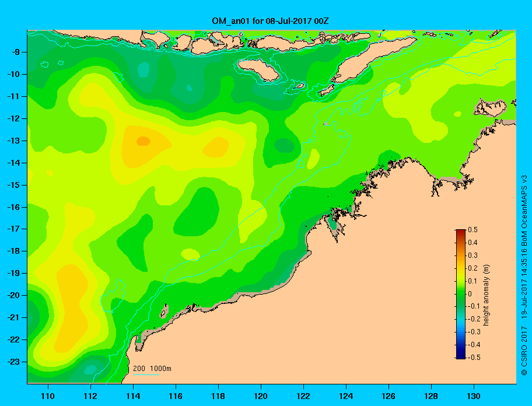This screenshot has width=532, height=406.
Task: Click latitude label '-22'
Action: [13, 339]
